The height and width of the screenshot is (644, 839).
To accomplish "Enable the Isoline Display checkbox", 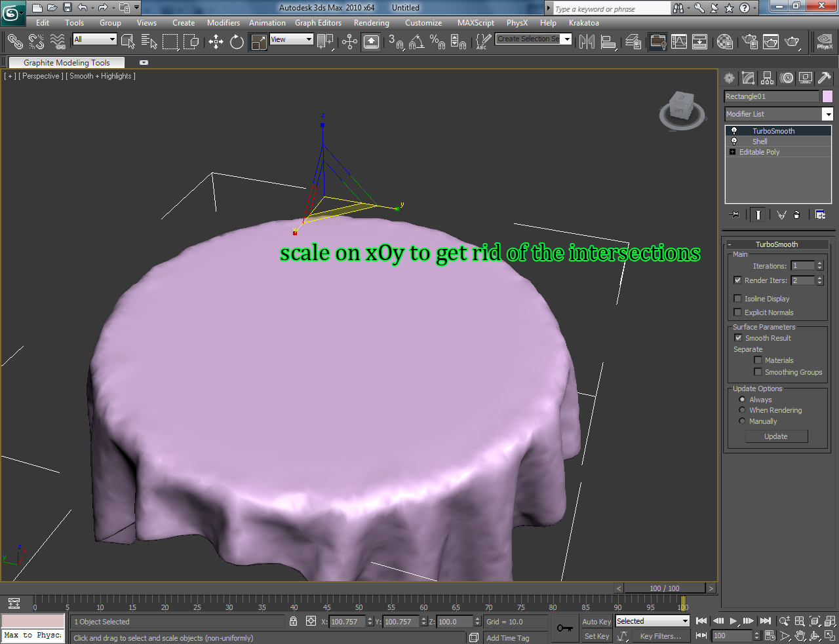I will click(738, 298).
